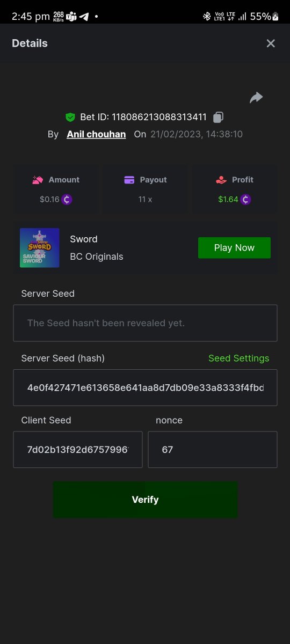The image size is (290, 644).
Task: Select the Server Seed hash field
Action: (145, 387)
